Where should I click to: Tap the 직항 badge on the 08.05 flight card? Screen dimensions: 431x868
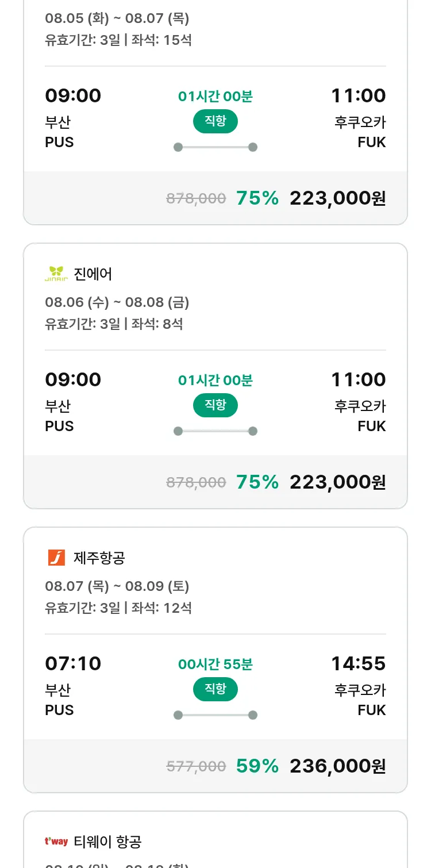pos(215,121)
